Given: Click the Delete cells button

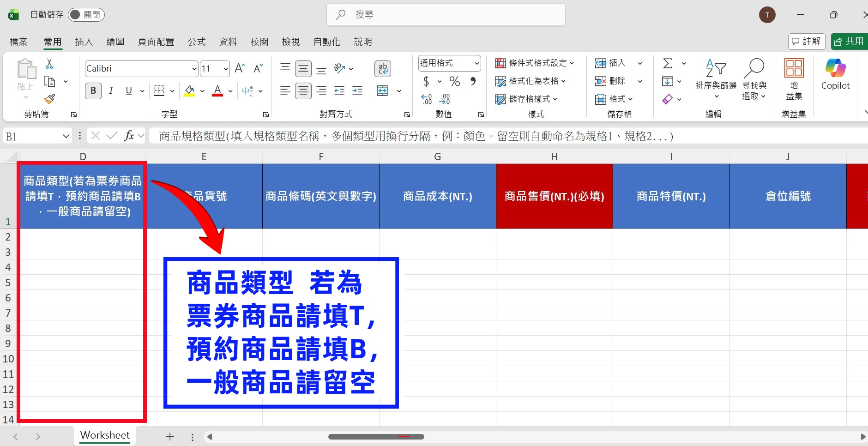Looking at the screenshot, I should [610, 81].
